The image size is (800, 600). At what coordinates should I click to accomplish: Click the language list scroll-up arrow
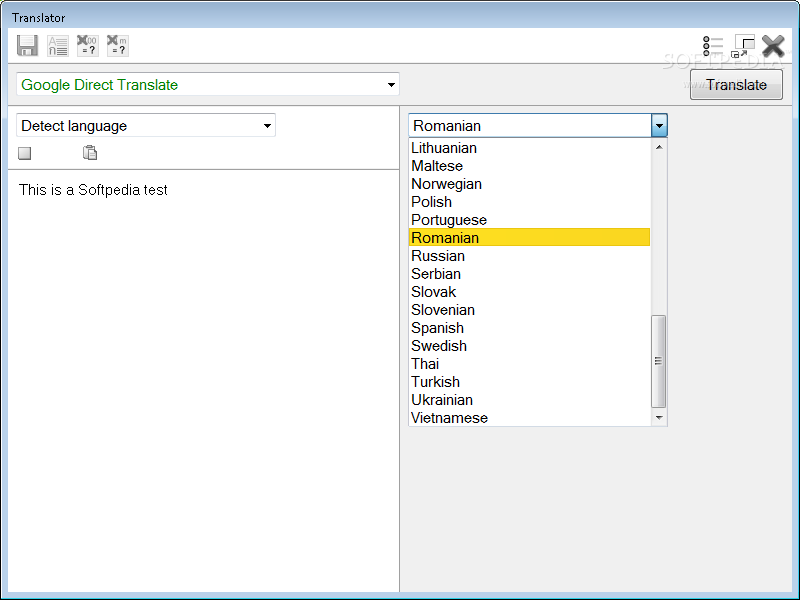point(659,147)
